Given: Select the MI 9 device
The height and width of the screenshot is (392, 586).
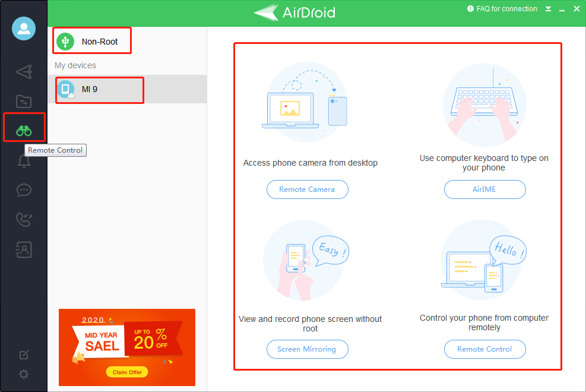Looking at the screenshot, I should (99, 90).
